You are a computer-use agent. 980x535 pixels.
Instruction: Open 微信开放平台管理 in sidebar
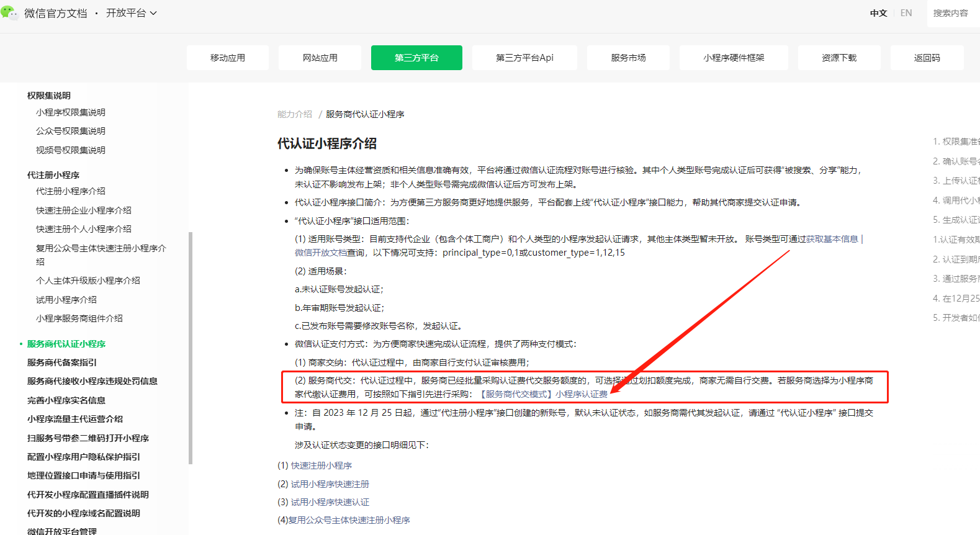click(62, 531)
